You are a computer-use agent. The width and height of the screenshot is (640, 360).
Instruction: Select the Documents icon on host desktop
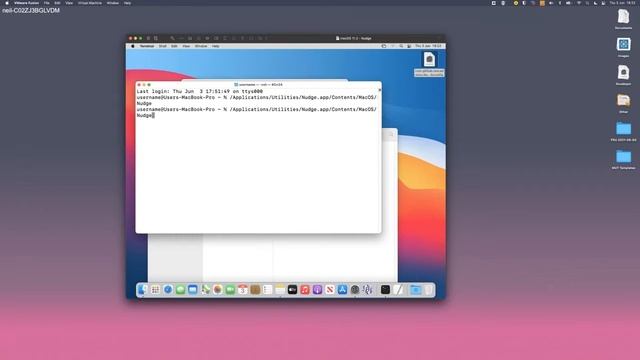pyautogui.click(x=623, y=17)
